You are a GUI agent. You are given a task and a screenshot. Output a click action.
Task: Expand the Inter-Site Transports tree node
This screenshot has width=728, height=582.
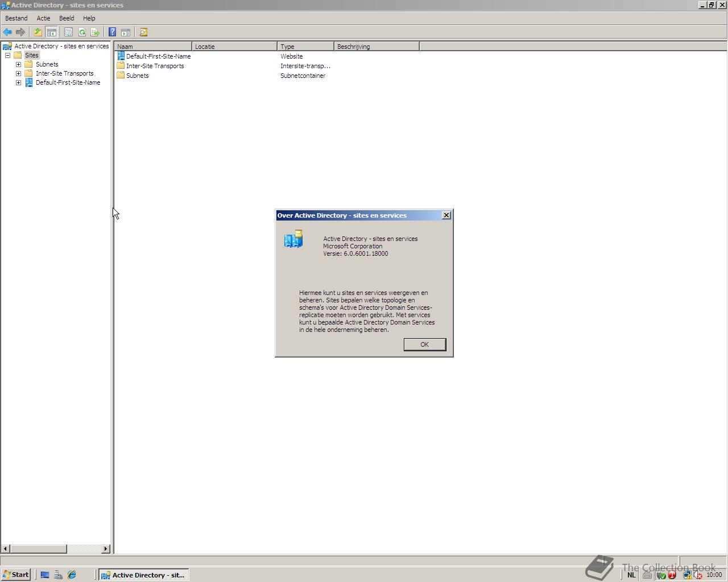[x=18, y=73]
